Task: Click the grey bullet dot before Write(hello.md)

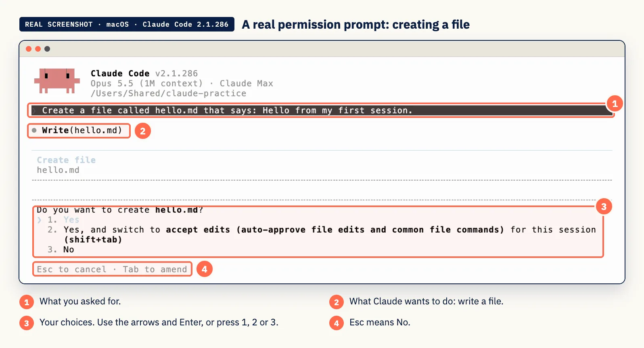Action: 34,130
